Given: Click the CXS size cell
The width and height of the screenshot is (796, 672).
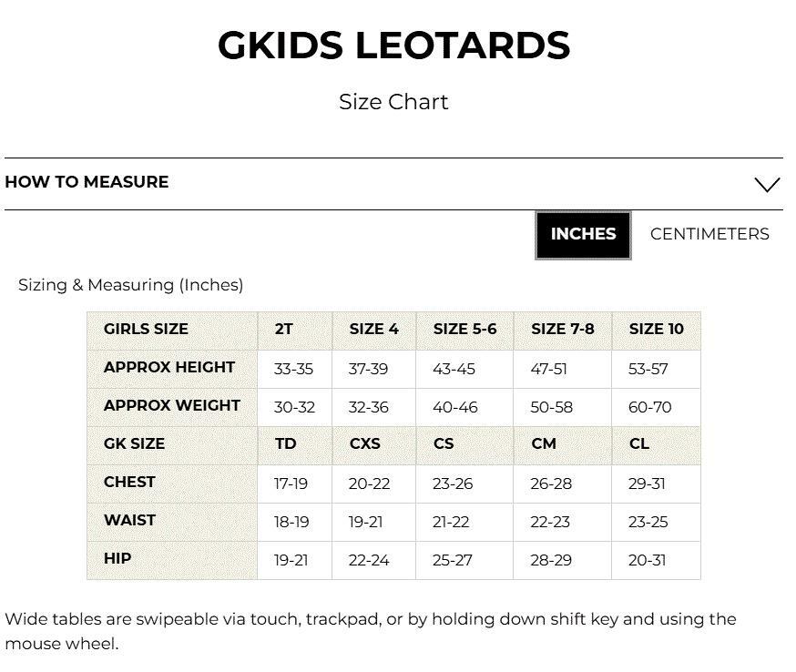Looking at the screenshot, I should (x=373, y=445).
